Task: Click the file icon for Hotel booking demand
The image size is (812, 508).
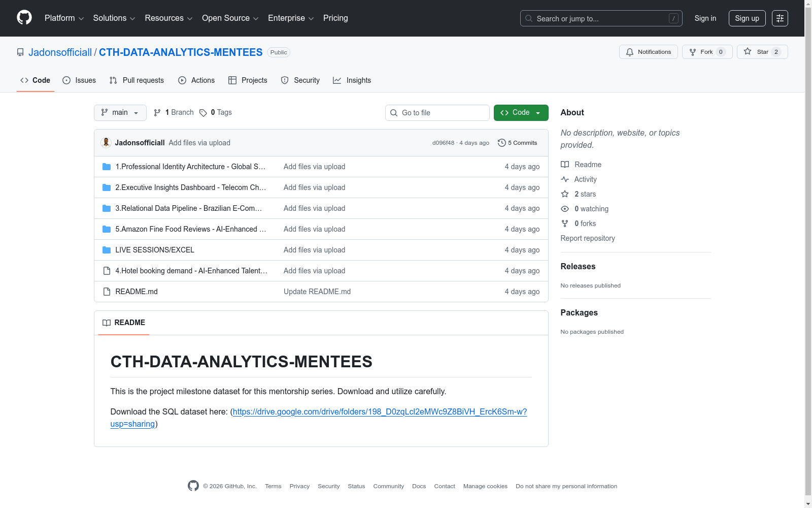Action: coord(107,271)
